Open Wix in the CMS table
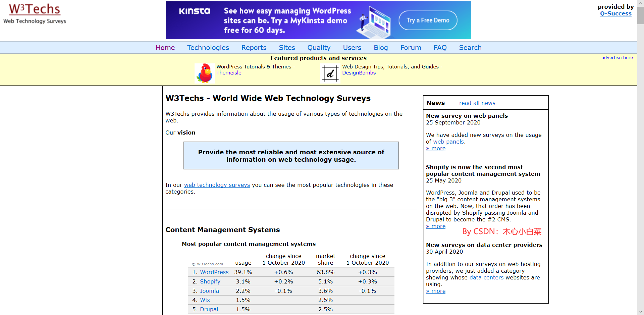 [205, 300]
